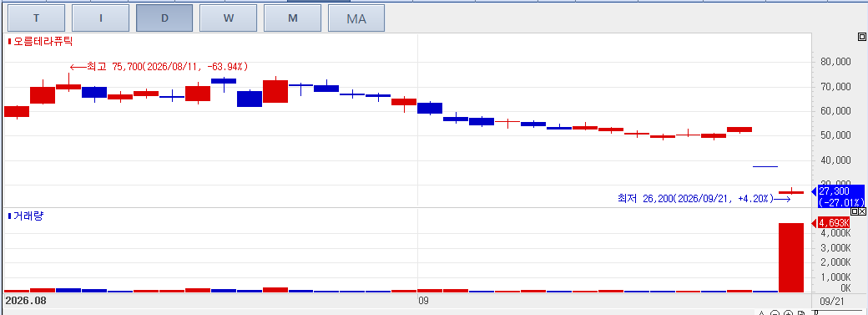Click the red 4,693K volume tag
Image resolution: width=868 pixels, height=315 pixels.
834,222
